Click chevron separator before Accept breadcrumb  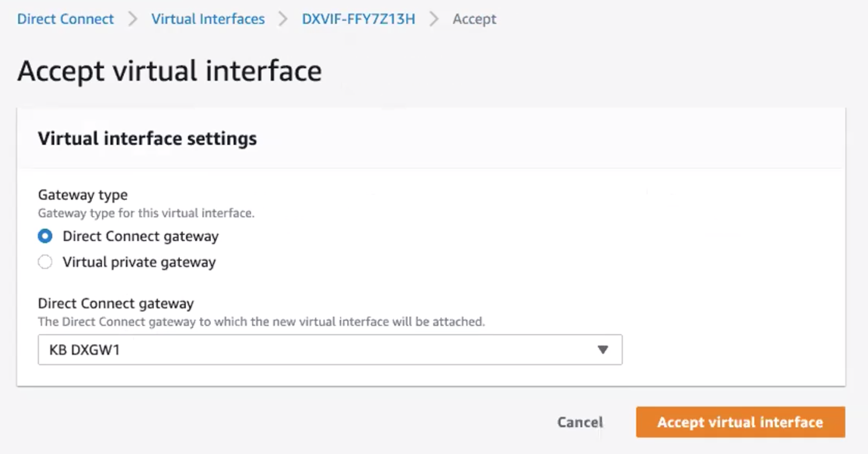point(434,19)
